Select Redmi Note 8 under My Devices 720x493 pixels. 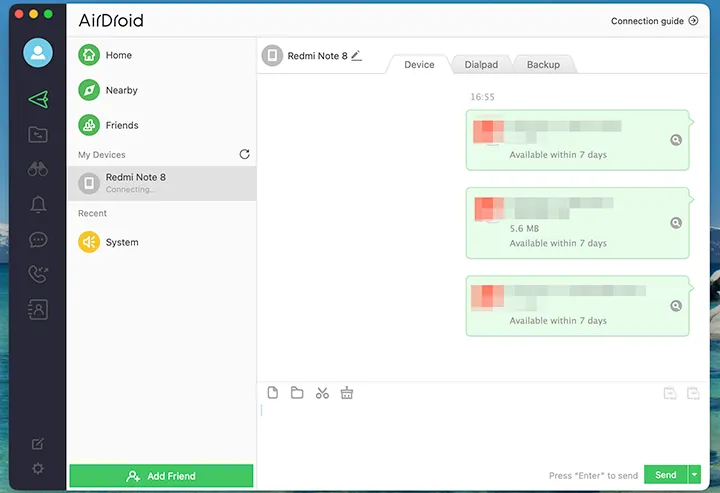[x=162, y=183]
